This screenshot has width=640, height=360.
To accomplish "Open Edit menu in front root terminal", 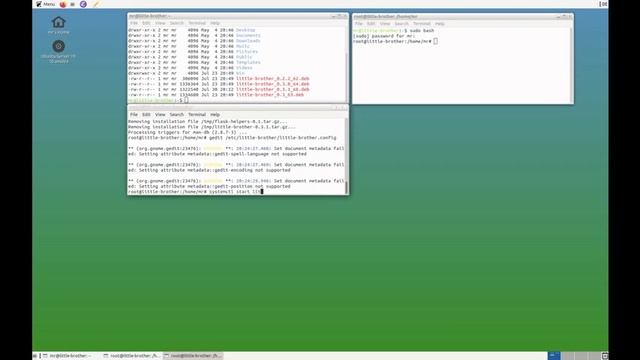I will click(146, 115).
